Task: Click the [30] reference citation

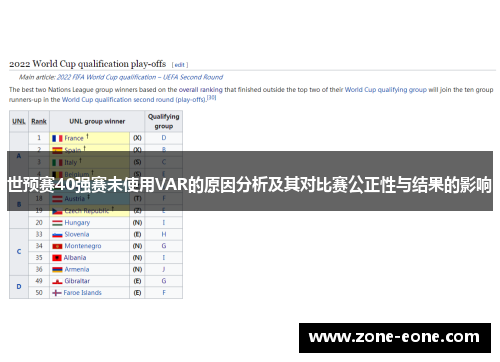Action: click(x=211, y=98)
